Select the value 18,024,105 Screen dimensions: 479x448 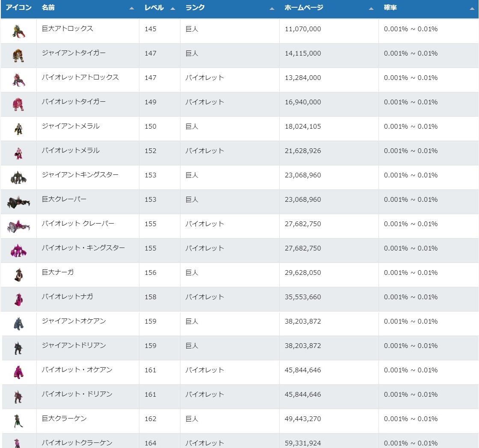(303, 127)
